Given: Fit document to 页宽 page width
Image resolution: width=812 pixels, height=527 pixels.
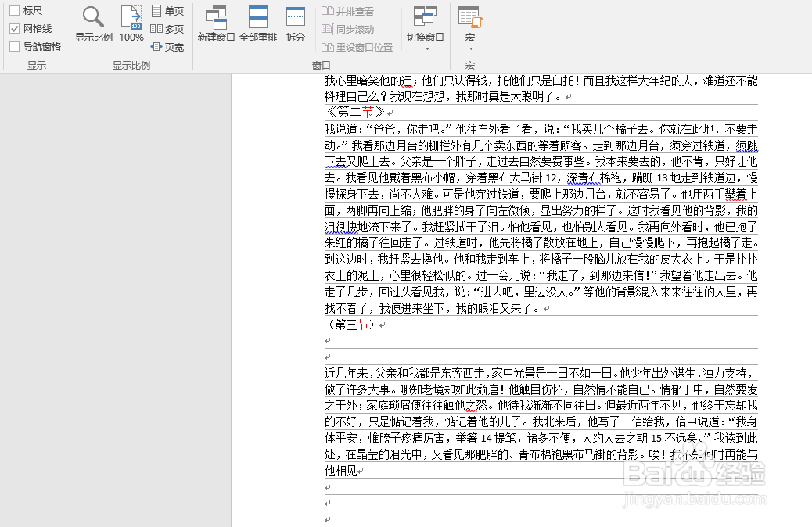Looking at the screenshot, I should tap(167, 47).
